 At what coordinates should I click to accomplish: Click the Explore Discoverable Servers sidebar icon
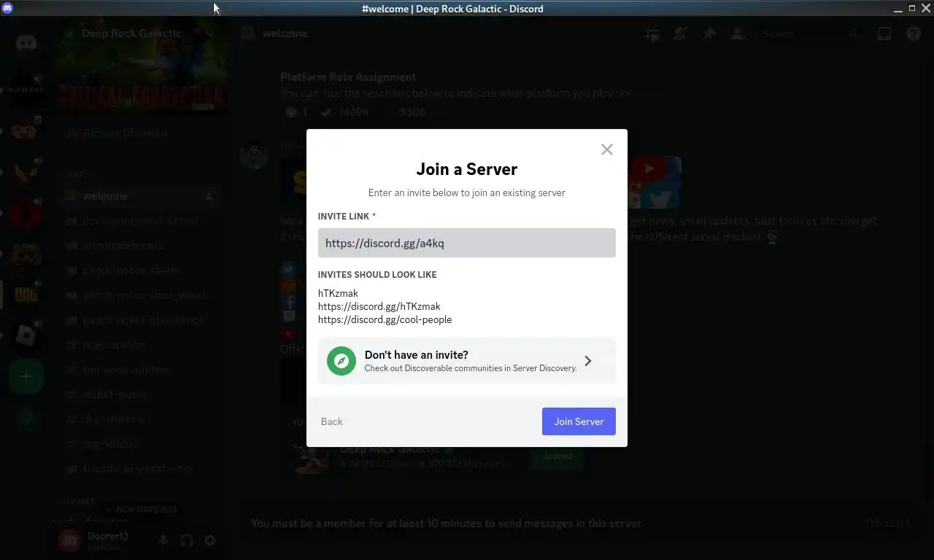[x=26, y=417]
